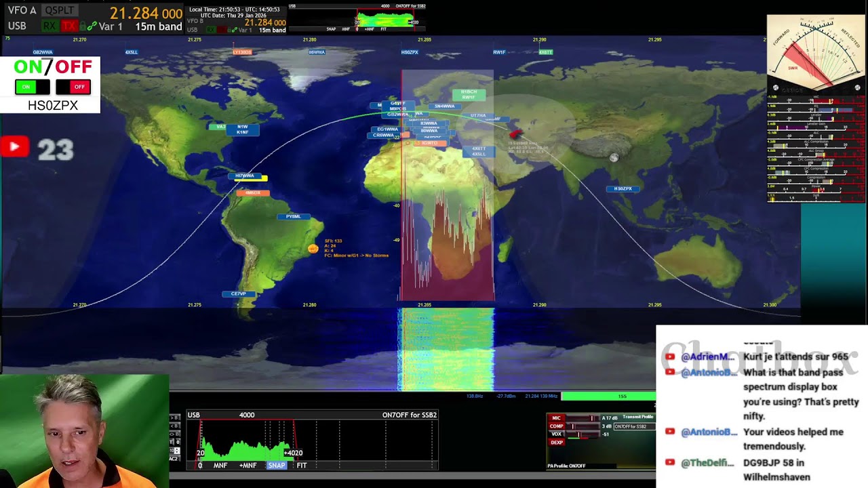Open the 15m band selector on VFO B

[x=273, y=30]
